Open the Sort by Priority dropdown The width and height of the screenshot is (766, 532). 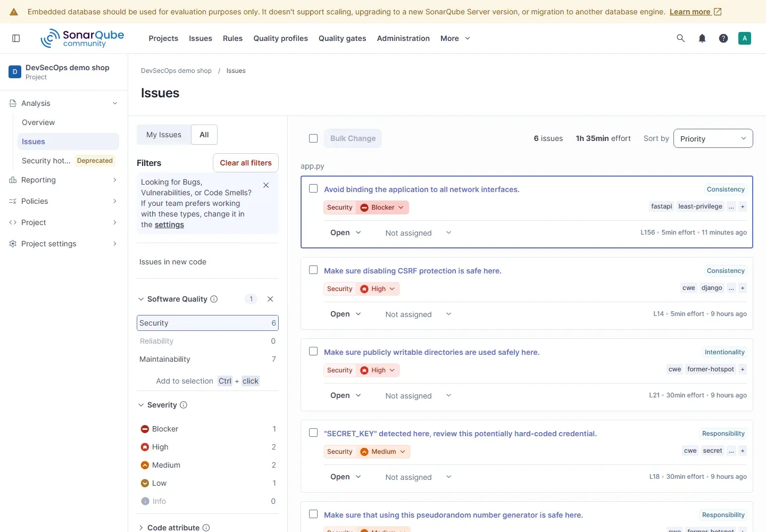[x=713, y=138]
